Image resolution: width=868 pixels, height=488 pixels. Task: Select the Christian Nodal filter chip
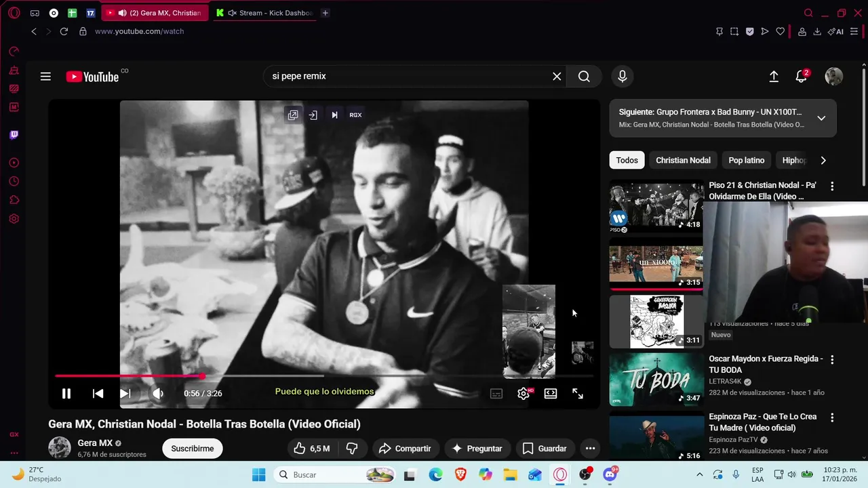point(683,161)
